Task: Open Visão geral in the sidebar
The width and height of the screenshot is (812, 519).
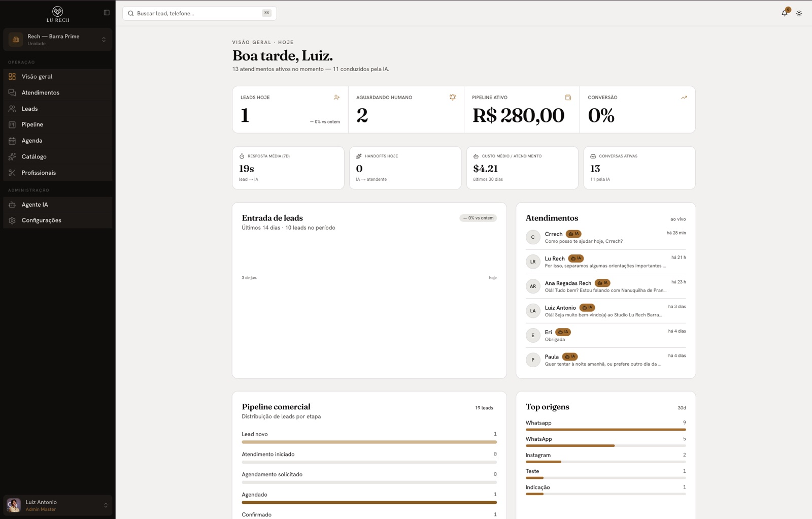Action: pyautogui.click(x=58, y=77)
